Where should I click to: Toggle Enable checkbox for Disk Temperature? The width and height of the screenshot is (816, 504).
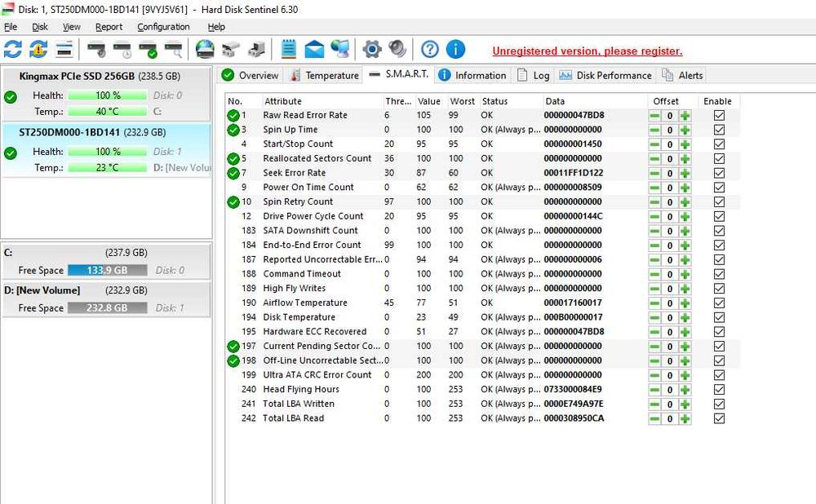pyautogui.click(x=719, y=317)
